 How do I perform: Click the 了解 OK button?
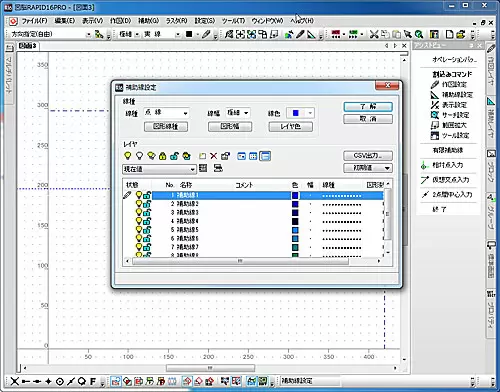tap(368, 106)
